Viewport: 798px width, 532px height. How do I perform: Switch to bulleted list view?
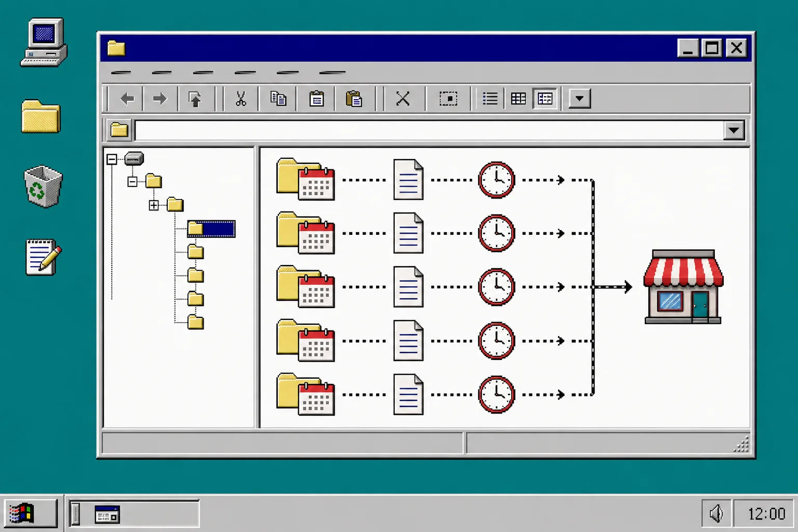[490, 99]
